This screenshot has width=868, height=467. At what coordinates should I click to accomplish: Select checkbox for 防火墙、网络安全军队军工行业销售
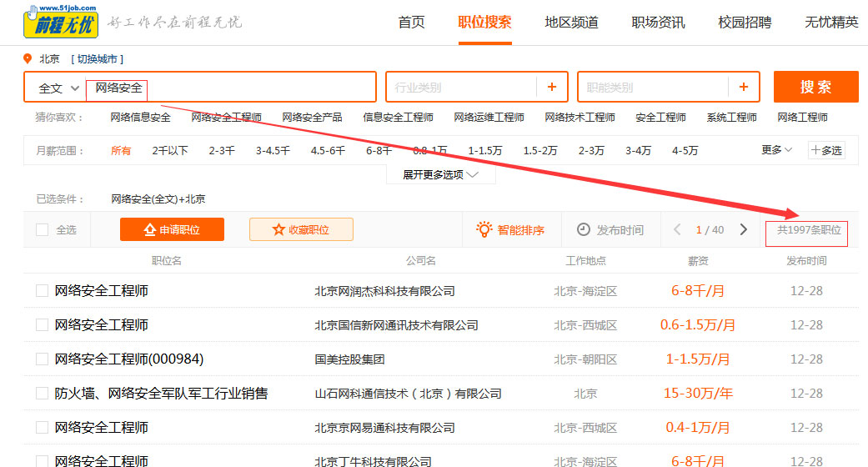click(42, 394)
